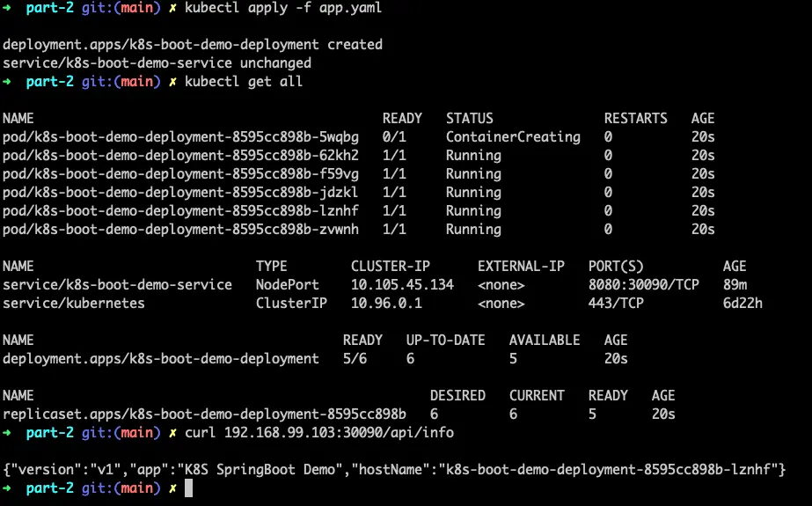
Task: Click 'deployment.apps/k8s-boot-demo-deployment' in deployment table
Action: point(161,359)
